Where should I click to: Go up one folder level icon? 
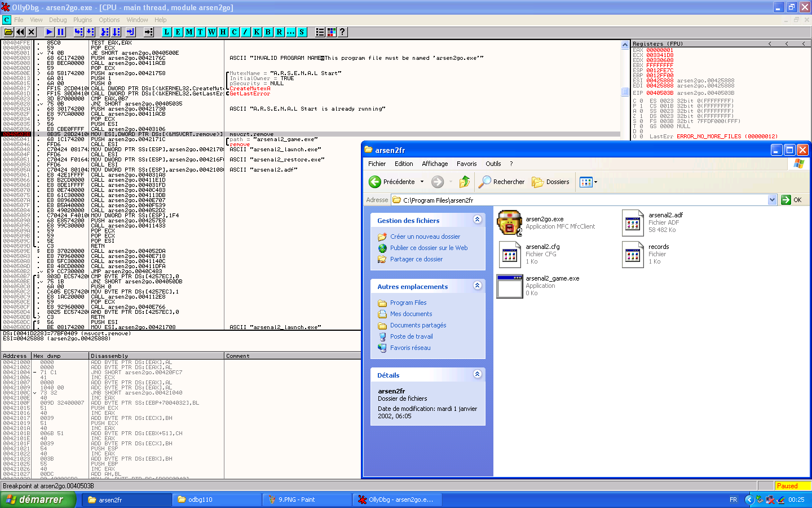point(465,182)
